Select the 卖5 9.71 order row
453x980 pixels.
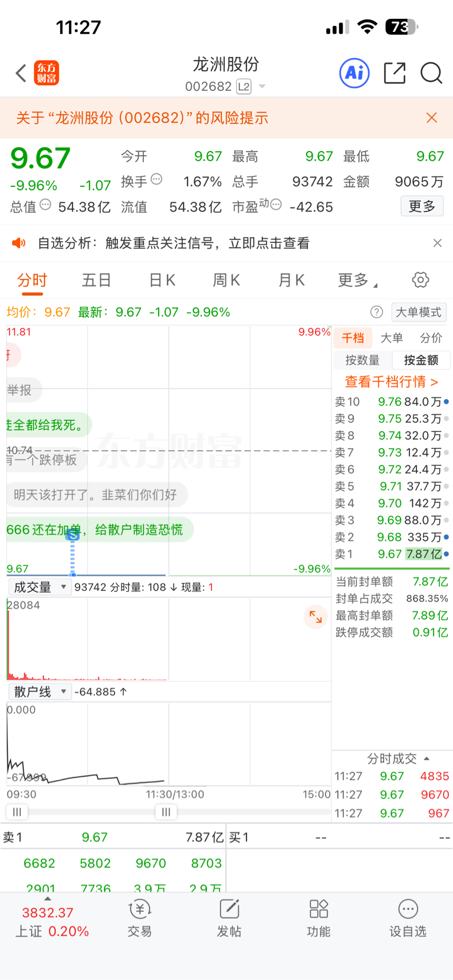[392, 486]
